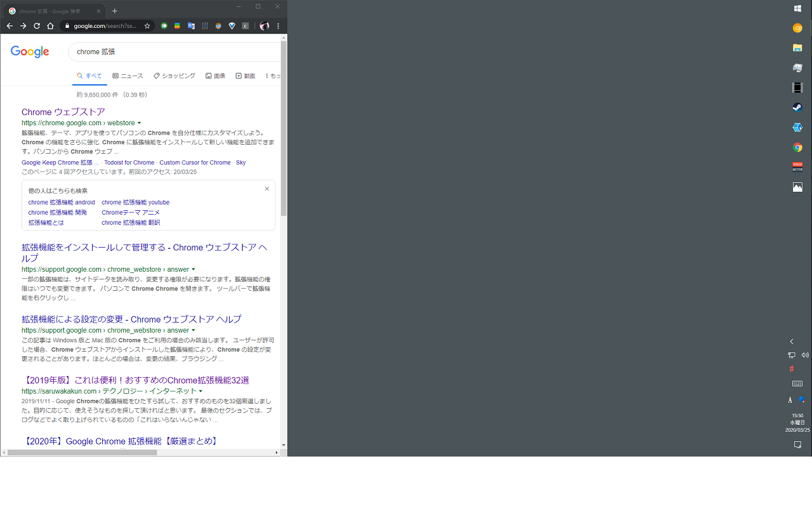This screenshot has width=812, height=508.
Task: Toggle the IME input mode 'A'
Action: [x=790, y=400]
